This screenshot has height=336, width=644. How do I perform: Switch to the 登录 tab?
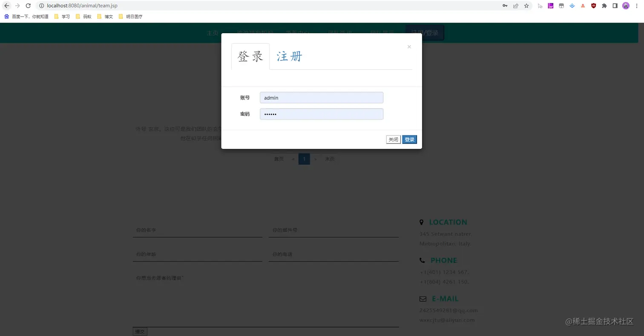[250, 57]
